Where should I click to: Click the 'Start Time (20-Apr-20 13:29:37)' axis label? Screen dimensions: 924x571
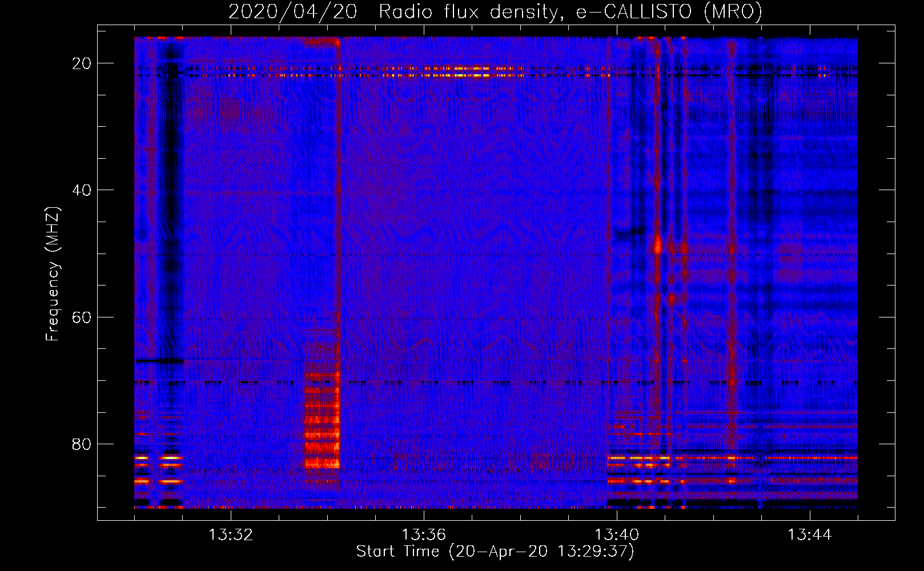(x=495, y=552)
